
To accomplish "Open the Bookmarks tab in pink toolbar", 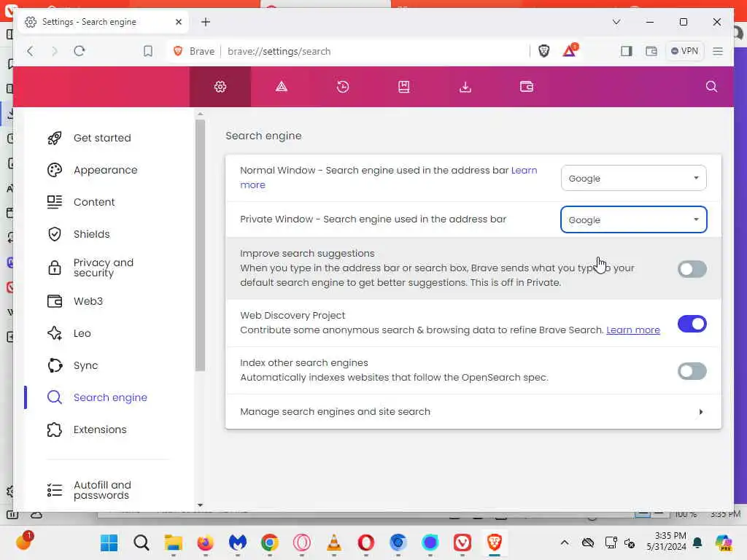I will click(404, 87).
